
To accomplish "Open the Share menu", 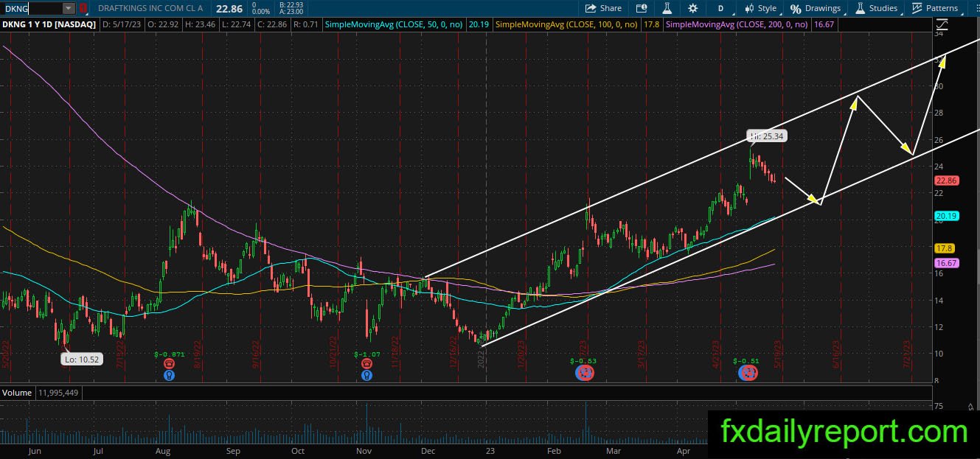I will pyautogui.click(x=603, y=8).
